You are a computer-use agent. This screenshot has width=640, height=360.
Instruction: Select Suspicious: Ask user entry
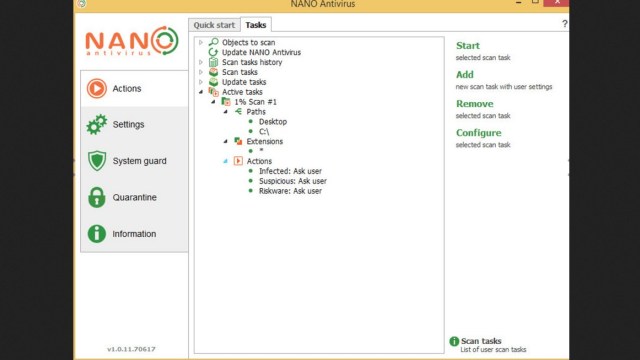(x=293, y=181)
